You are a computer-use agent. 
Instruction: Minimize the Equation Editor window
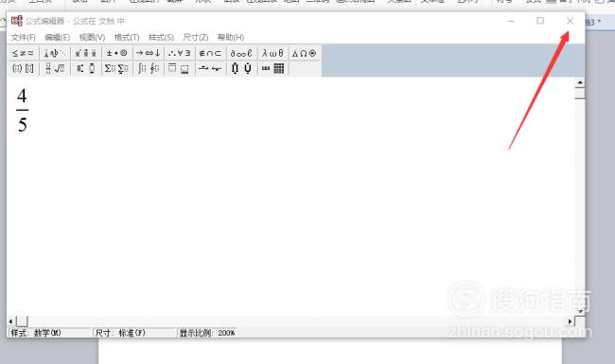click(x=511, y=21)
